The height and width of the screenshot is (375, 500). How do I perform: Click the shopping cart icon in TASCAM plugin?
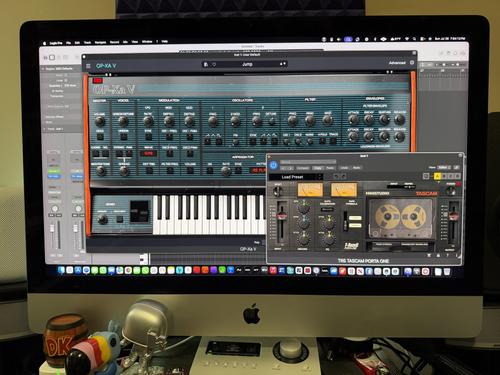click(429, 255)
